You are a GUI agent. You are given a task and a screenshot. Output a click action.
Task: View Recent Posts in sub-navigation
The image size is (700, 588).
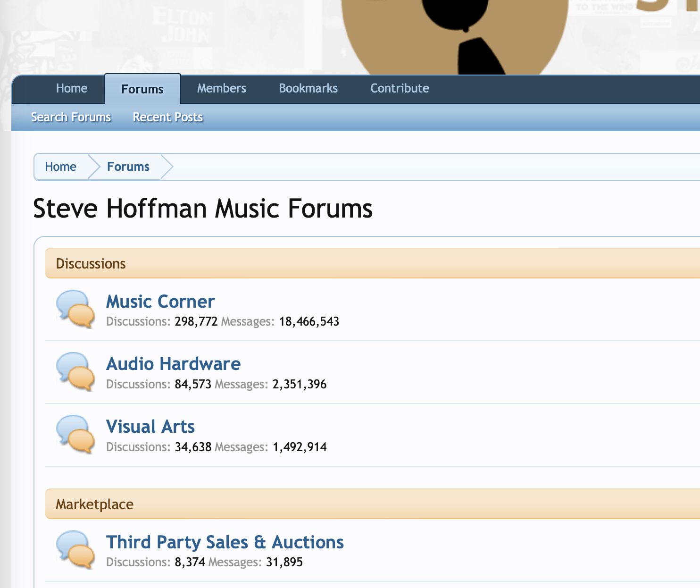point(168,117)
